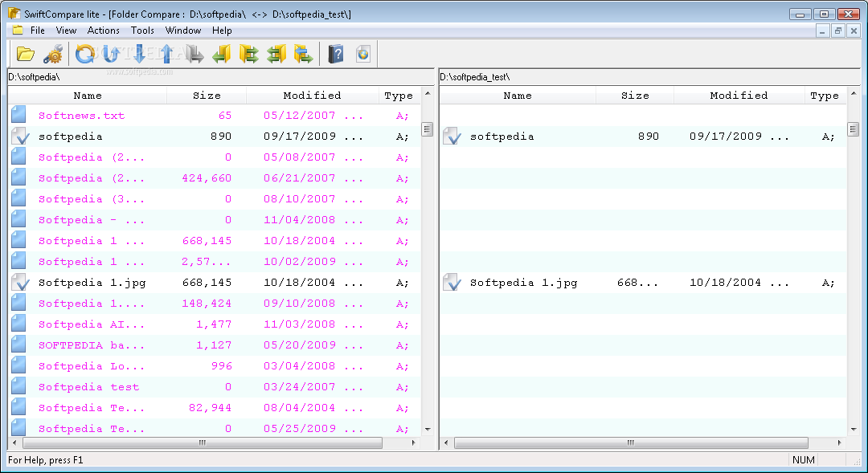The image size is (868, 473).
Task: Open the Help menu
Action: click(222, 31)
